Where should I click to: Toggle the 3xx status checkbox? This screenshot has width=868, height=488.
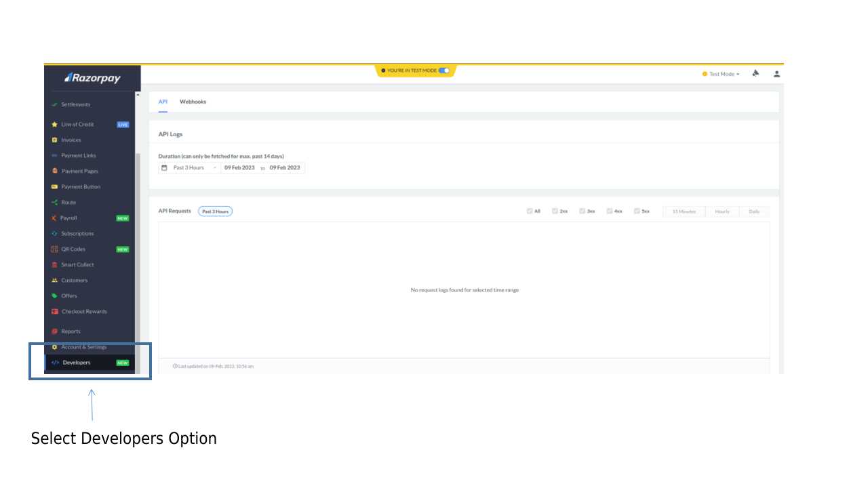[x=582, y=211]
